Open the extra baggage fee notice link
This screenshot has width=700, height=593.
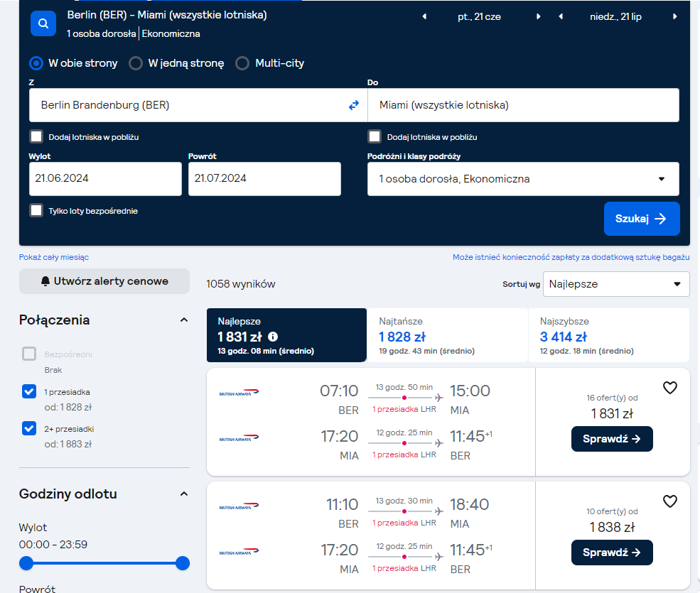pyautogui.click(x=571, y=258)
